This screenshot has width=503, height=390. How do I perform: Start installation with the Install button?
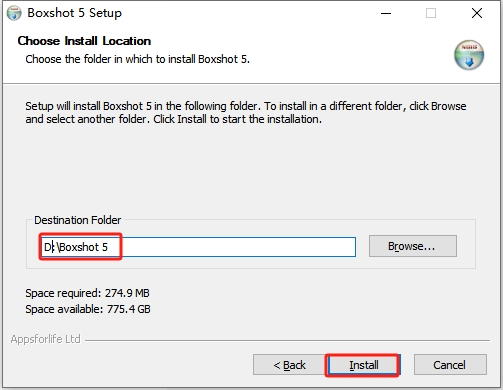[363, 365]
